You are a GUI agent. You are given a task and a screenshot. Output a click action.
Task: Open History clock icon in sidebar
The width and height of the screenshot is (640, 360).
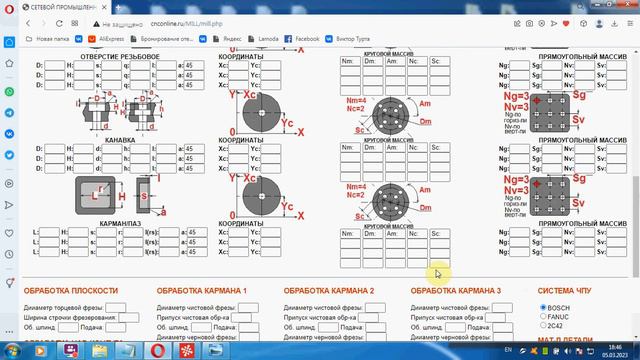9,254
